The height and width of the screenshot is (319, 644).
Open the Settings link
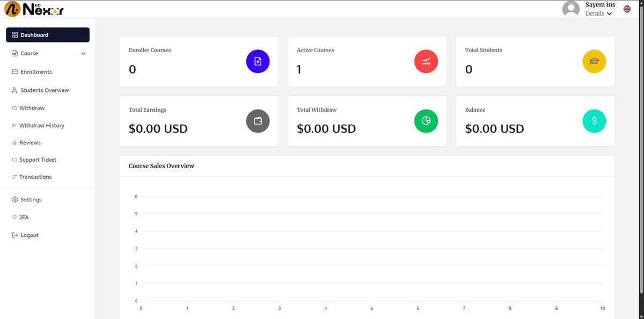click(31, 200)
